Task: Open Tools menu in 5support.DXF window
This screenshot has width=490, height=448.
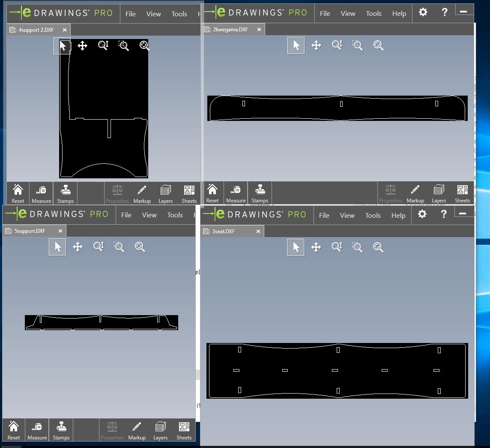Action: point(175,215)
